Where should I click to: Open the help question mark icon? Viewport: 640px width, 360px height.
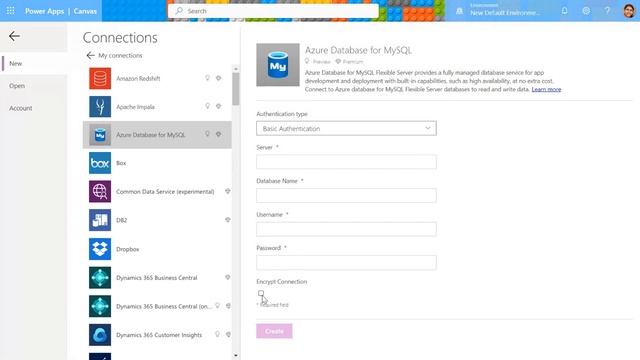tap(607, 11)
